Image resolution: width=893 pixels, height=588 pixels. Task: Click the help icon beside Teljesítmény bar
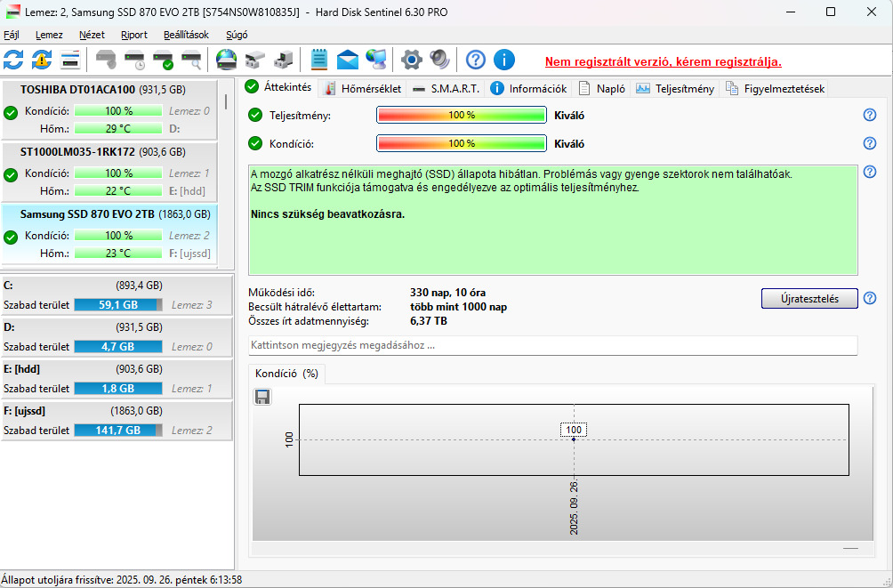(x=870, y=115)
